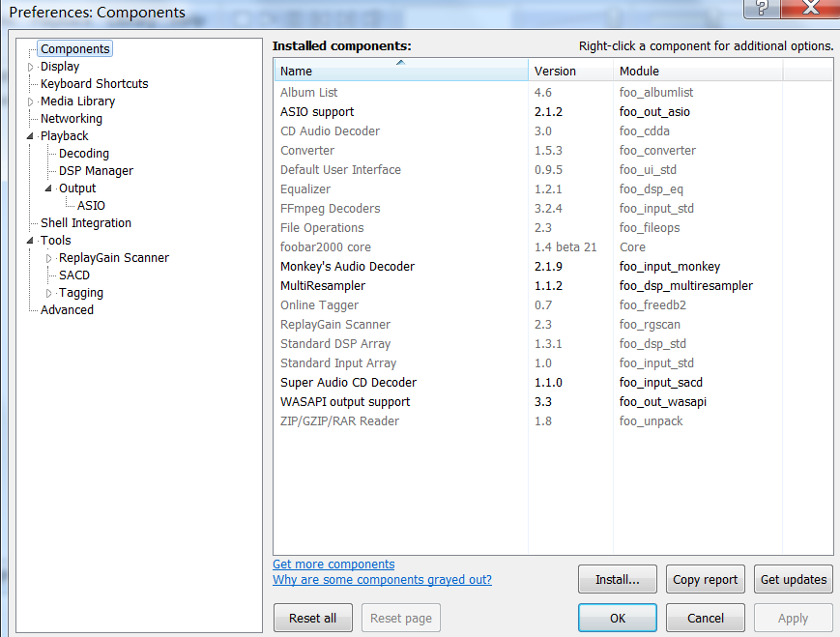Image resolution: width=840 pixels, height=637 pixels.
Task: Select ASIO under Output
Action: click(x=91, y=206)
